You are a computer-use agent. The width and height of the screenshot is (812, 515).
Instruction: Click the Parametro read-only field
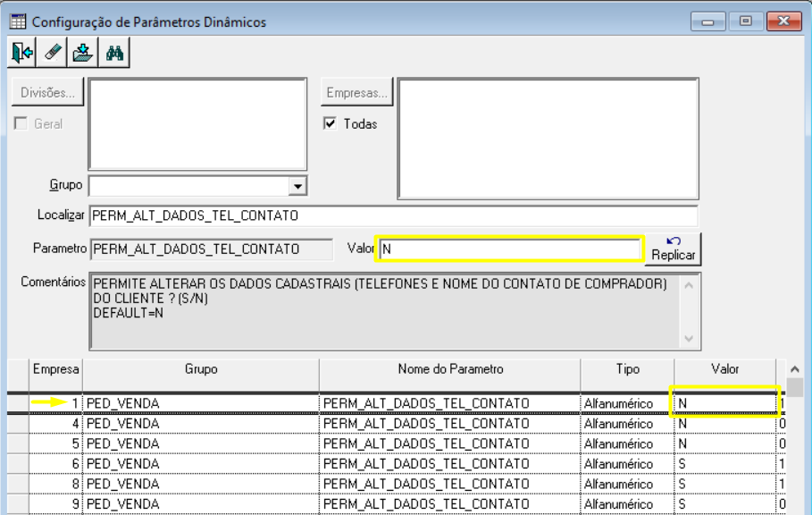coord(212,249)
